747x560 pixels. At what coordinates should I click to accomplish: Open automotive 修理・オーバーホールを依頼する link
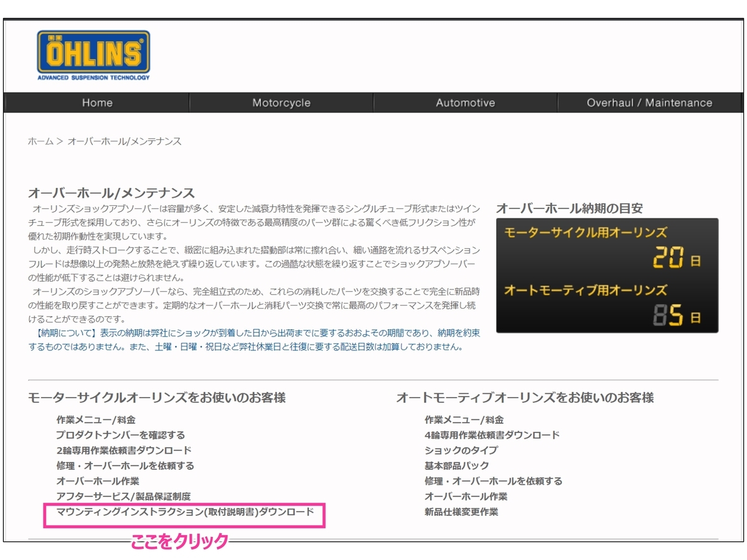coord(494,481)
